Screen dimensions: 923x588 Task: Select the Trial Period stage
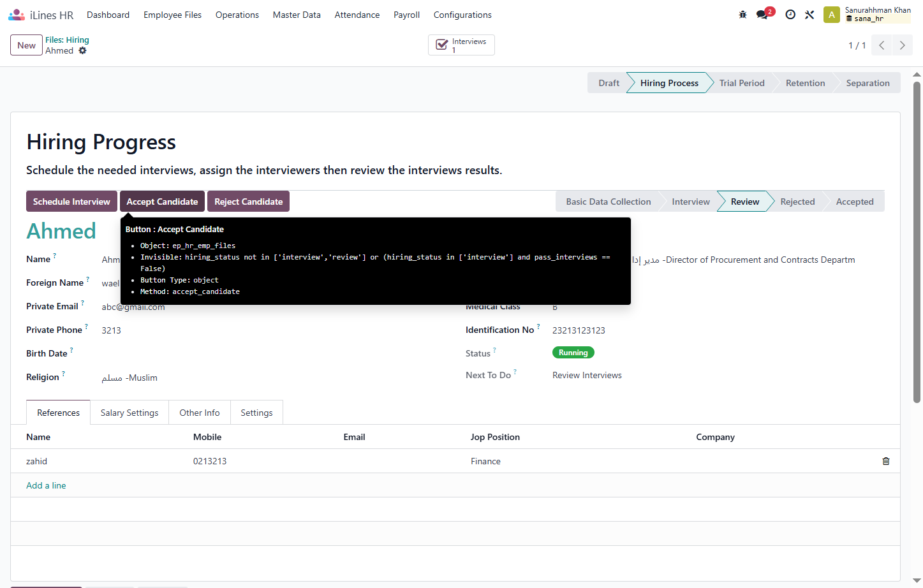(x=742, y=83)
